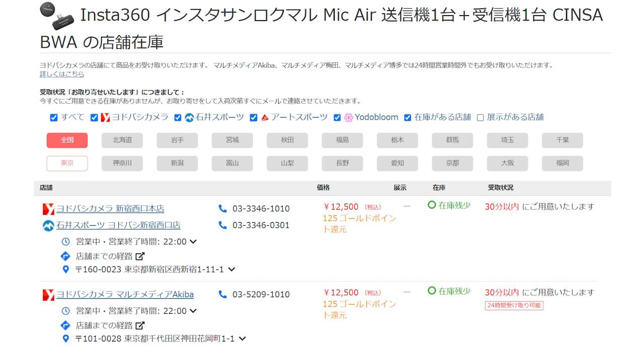Viewport: 644px width, 362px height.
Task: Choose the 富山 region button
Action: point(232,163)
